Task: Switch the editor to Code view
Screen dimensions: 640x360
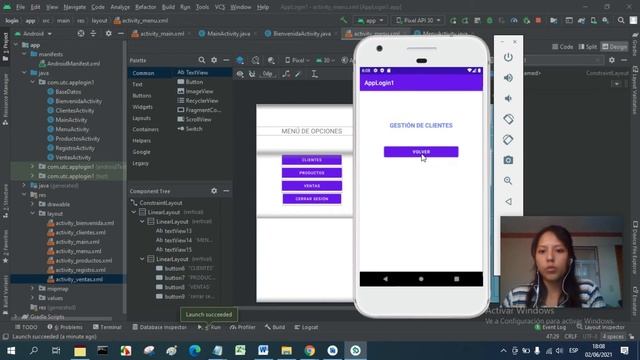Action: [562, 47]
